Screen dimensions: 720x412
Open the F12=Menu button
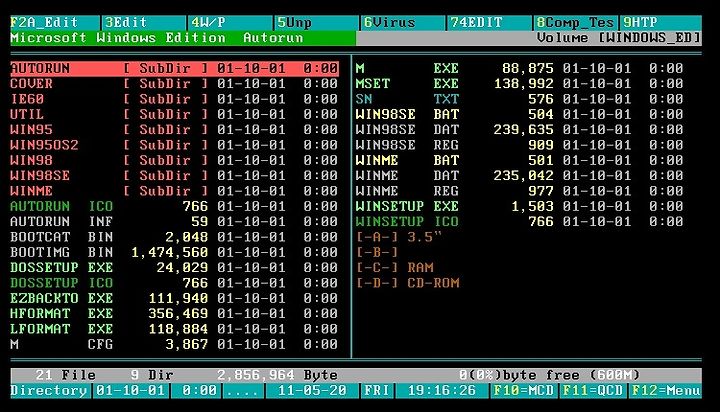pos(665,390)
